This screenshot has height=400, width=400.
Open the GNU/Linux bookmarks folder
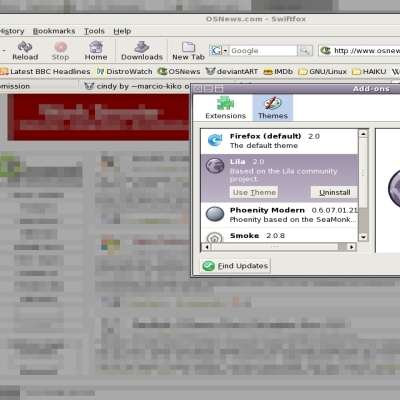[x=322, y=72]
